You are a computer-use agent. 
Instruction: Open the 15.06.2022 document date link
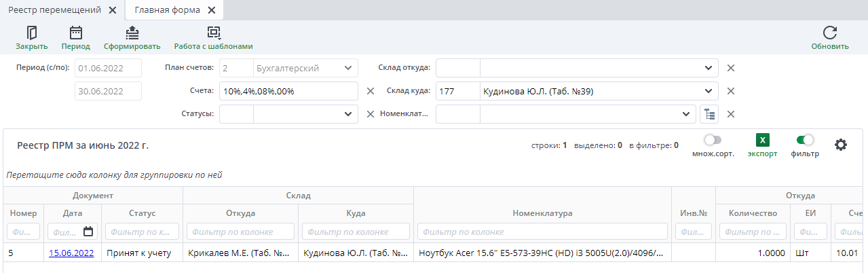point(71,253)
